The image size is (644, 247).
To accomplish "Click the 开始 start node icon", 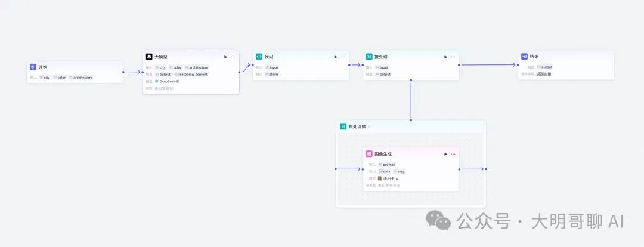I will coord(33,67).
